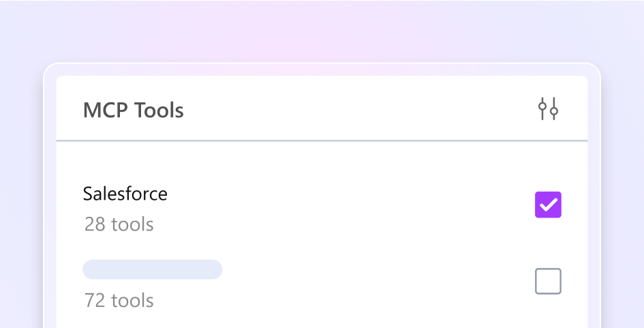This screenshot has width=644, height=328.
Task: Click the blurred placeholder server name bar
Action: (152, 269)
